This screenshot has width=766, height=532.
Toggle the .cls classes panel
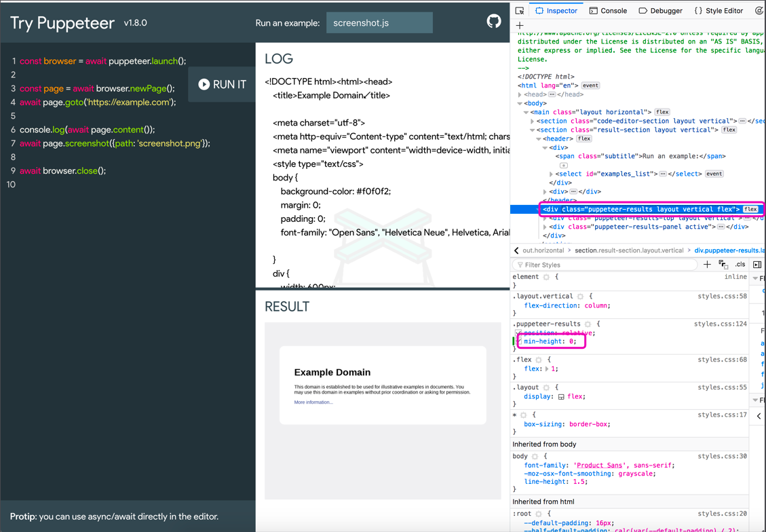740,264
